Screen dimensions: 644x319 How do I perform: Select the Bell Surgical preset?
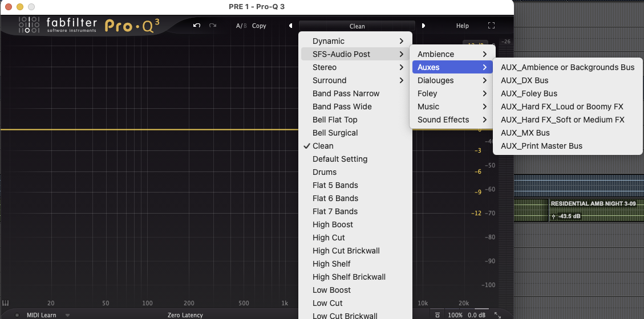(335, 133)
